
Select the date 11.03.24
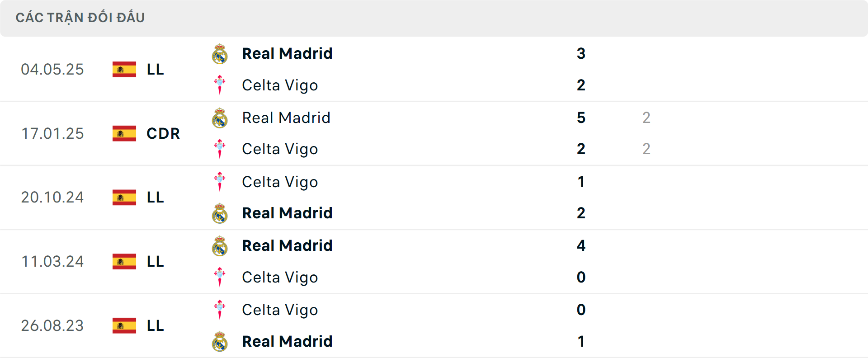pyautogui.click(x=52, y=261)
